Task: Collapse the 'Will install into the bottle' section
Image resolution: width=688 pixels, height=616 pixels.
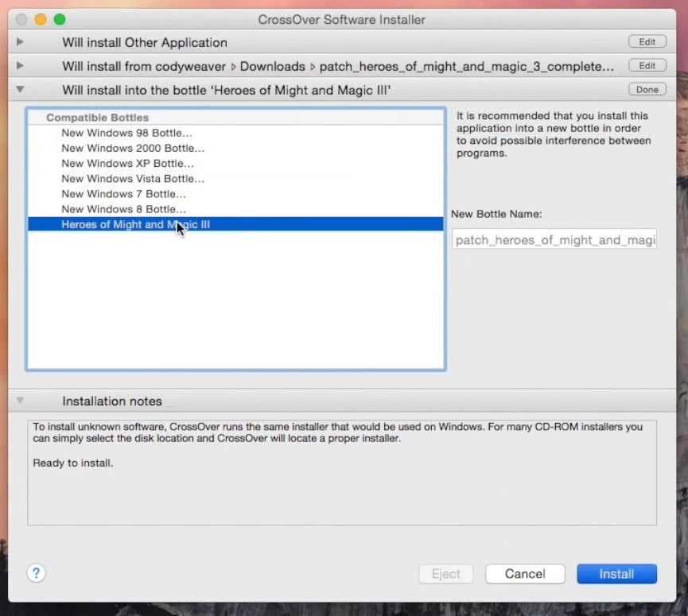Action: (x=20, y=90)
